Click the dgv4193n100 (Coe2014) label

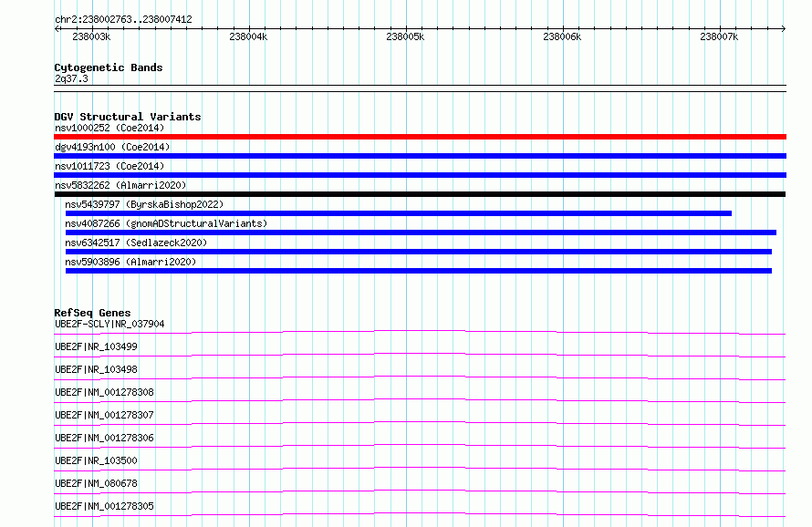112,147
